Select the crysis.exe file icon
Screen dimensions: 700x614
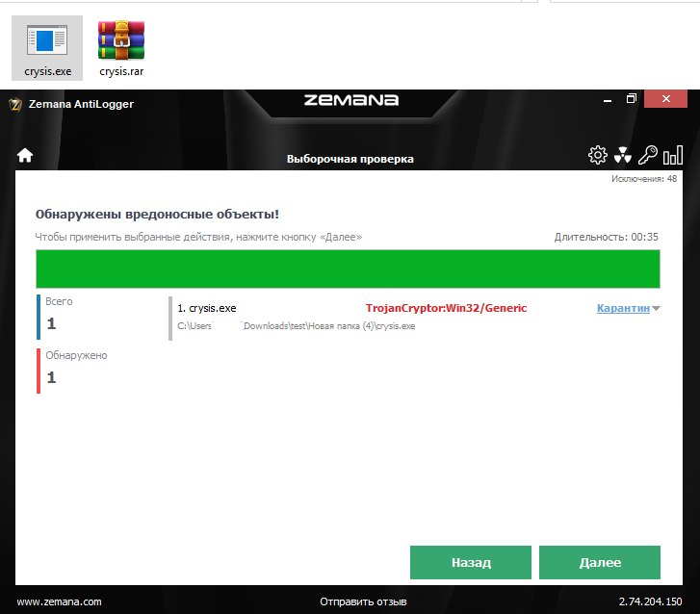coord(47,48)
